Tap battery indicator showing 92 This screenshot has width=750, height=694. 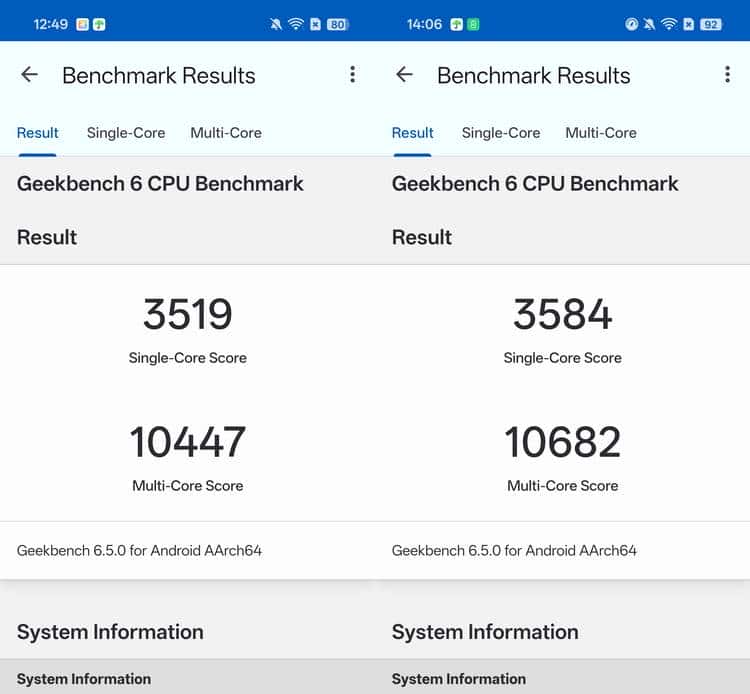[710, 24]
